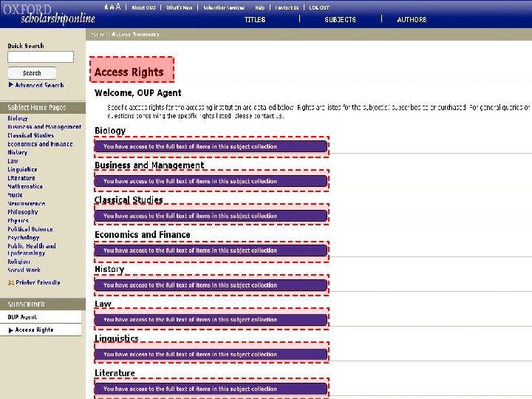Open Contact Us in the header
Viewport: 532px width, 399px height.
[x=287, y=7]
